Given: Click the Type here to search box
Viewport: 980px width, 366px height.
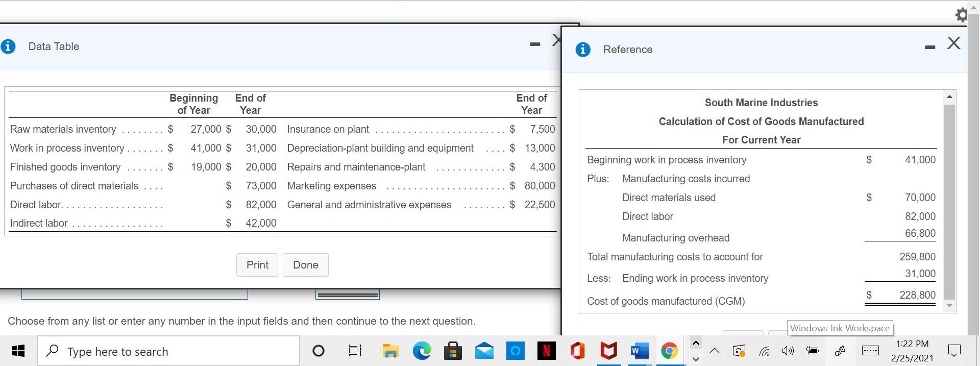Looking at the screenshot, I should pos(168,351).
